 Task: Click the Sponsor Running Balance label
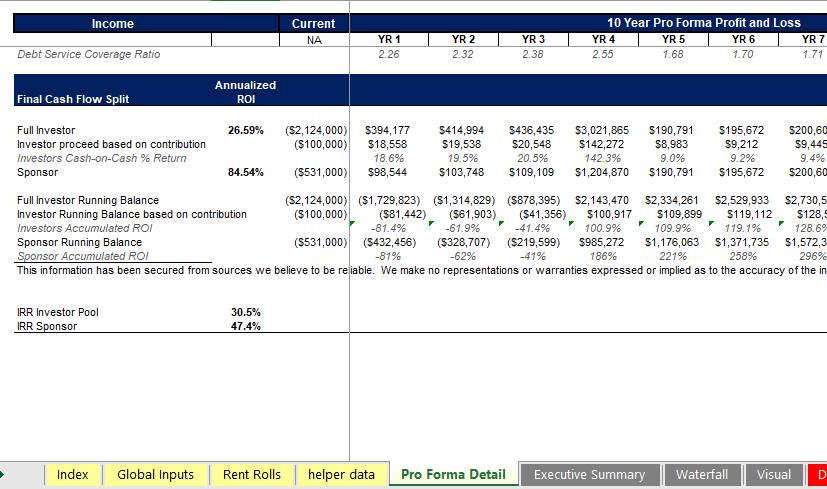79,243
